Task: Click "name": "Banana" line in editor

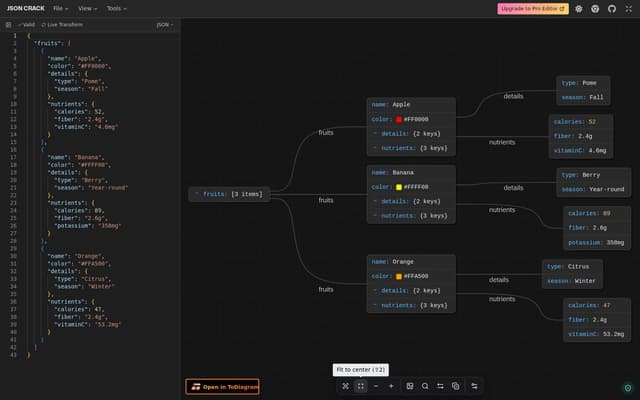Action: click(x=75, y=158)
